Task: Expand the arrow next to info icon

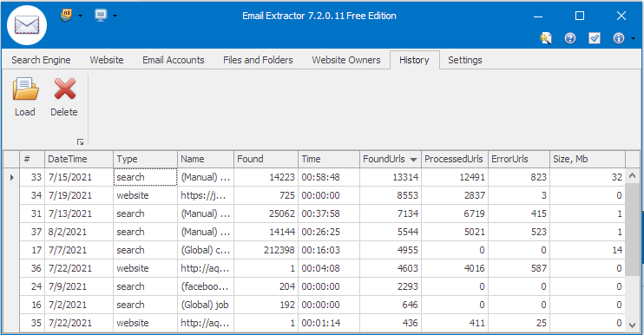Action: point(633,38)
